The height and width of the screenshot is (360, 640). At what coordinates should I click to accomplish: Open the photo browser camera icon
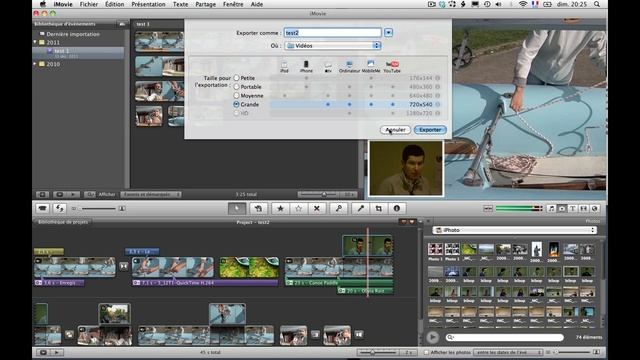point(562,209)
